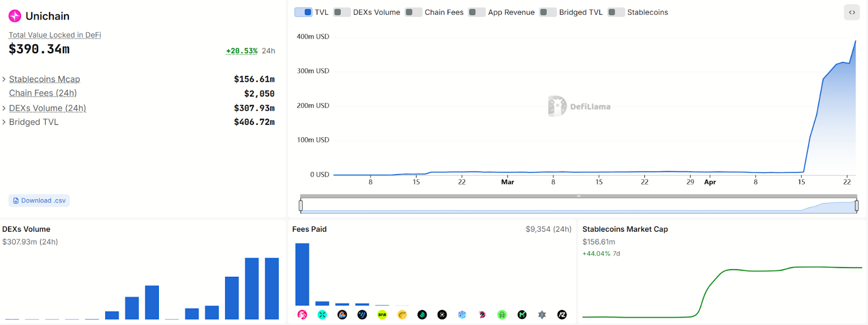This screenshot has width=868, height=325.
Task: Enable the Stablecoins chart toggle
Action: [616, 12]
